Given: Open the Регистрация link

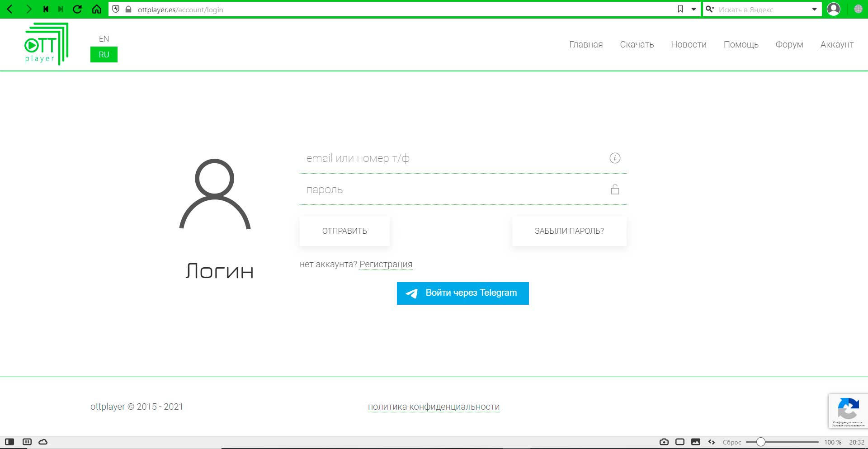Looking at the screenshot, I should [386, 264].
